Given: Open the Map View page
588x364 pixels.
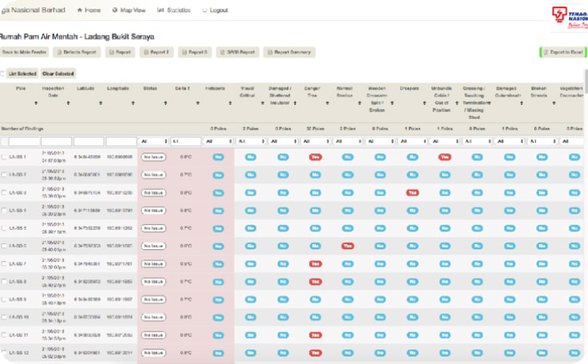Looking at the screenshot, I should 129,10.
